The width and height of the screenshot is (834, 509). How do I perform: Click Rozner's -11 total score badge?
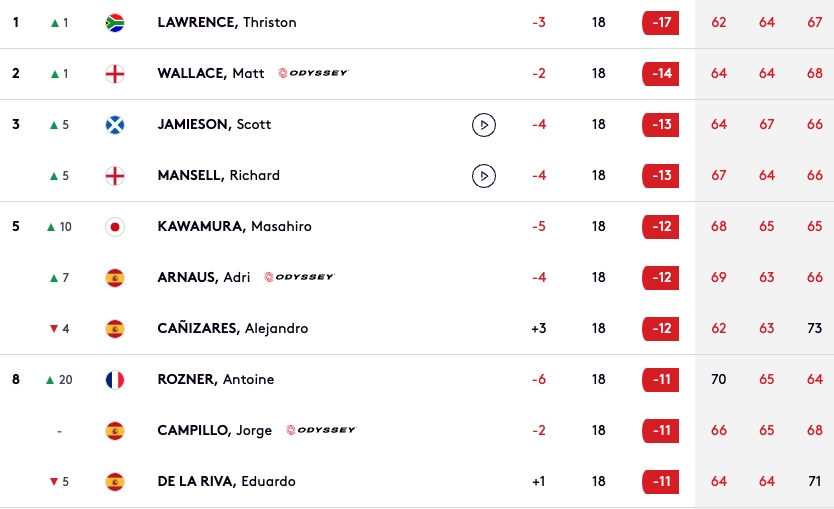(661, 380)
